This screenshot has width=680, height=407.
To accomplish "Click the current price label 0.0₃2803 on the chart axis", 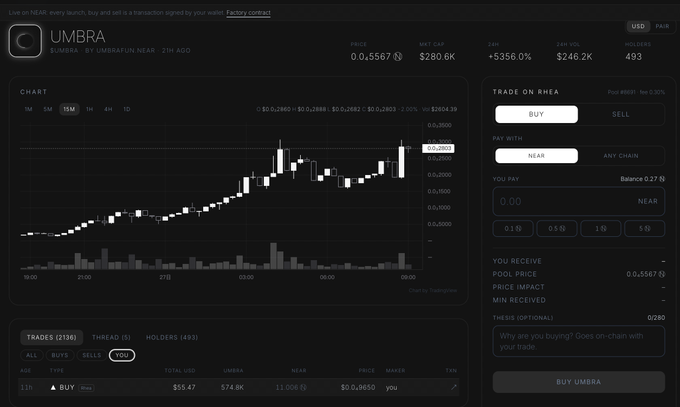I will [x=438, y=148].
